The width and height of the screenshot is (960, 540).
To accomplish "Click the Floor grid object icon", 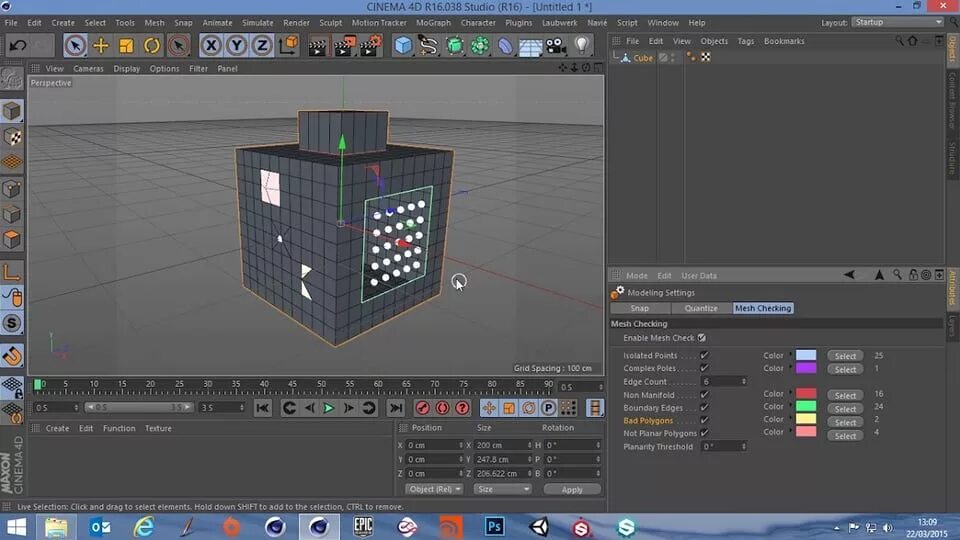I will point(530,46).
